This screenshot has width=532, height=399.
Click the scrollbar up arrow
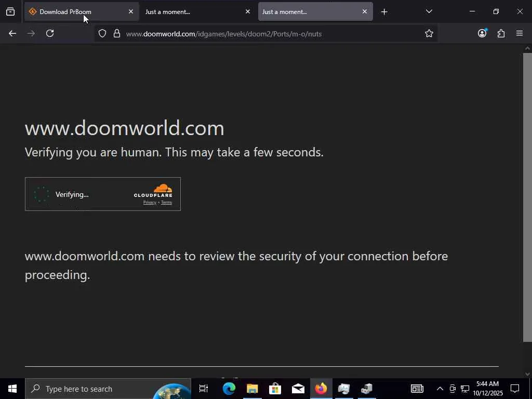click(527, 48)
